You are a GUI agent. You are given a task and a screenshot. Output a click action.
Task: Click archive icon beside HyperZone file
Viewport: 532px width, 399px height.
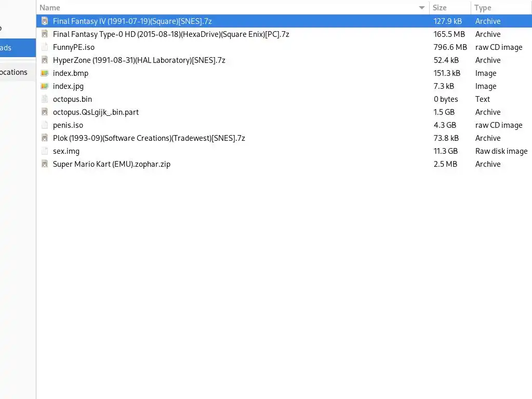45,60
